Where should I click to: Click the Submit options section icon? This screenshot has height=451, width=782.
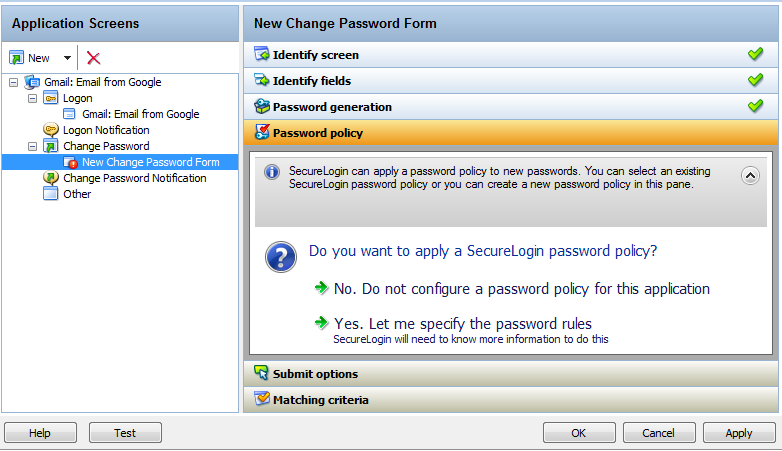coord(262,374)
